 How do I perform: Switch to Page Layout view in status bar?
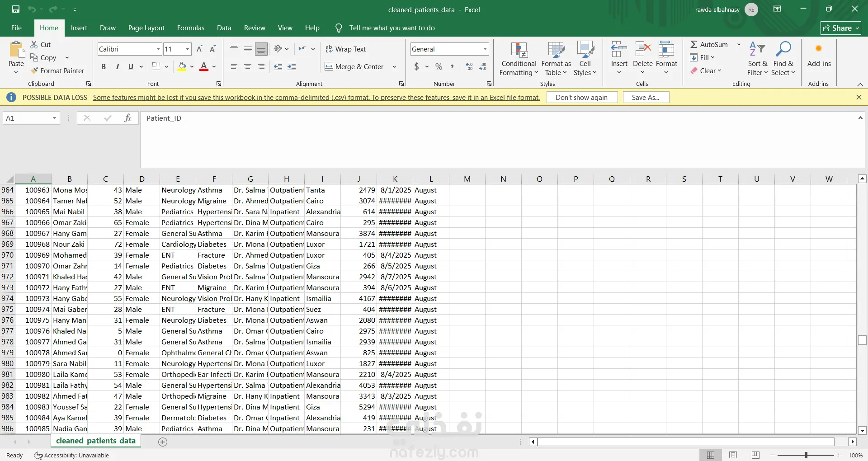point(733,455)
